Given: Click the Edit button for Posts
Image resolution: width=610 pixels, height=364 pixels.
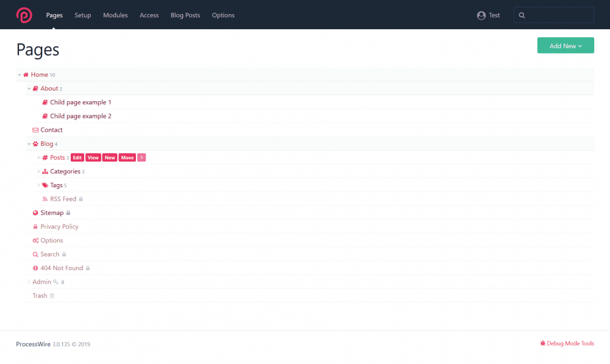Looking at the screenshot, I should pyautogui.click(x=77, y=158).
